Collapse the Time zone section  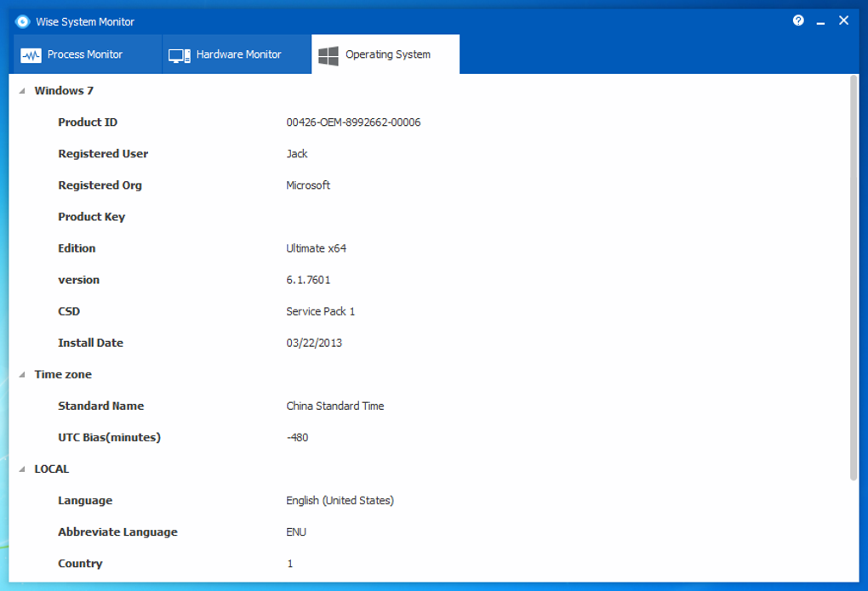[22, 375]
